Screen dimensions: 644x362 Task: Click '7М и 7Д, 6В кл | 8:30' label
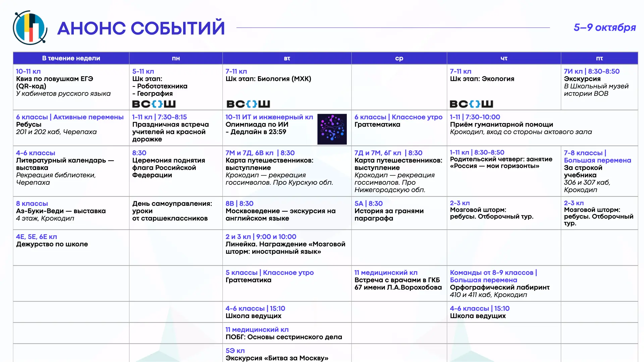click(x=260, y=153)
